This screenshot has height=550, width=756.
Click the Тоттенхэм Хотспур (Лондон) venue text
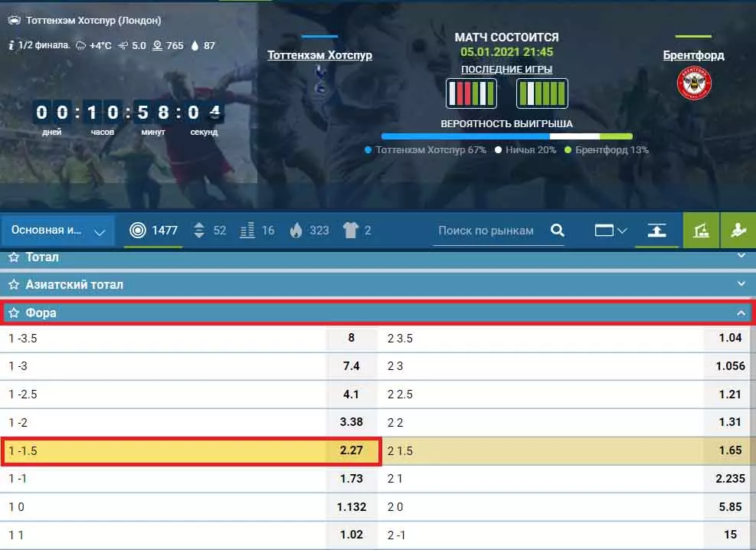[x=93, y=20]
